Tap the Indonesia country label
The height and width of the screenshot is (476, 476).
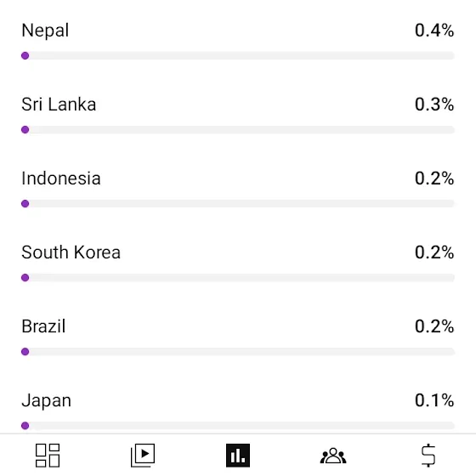click(x=61, y=178)
